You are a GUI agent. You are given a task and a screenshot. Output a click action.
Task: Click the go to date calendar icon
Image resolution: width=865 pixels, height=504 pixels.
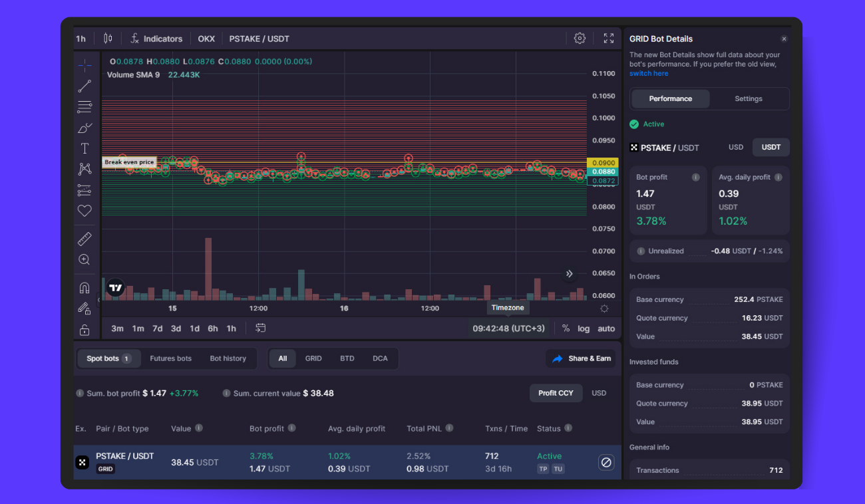pyautogui.click(x=261, y=328)
